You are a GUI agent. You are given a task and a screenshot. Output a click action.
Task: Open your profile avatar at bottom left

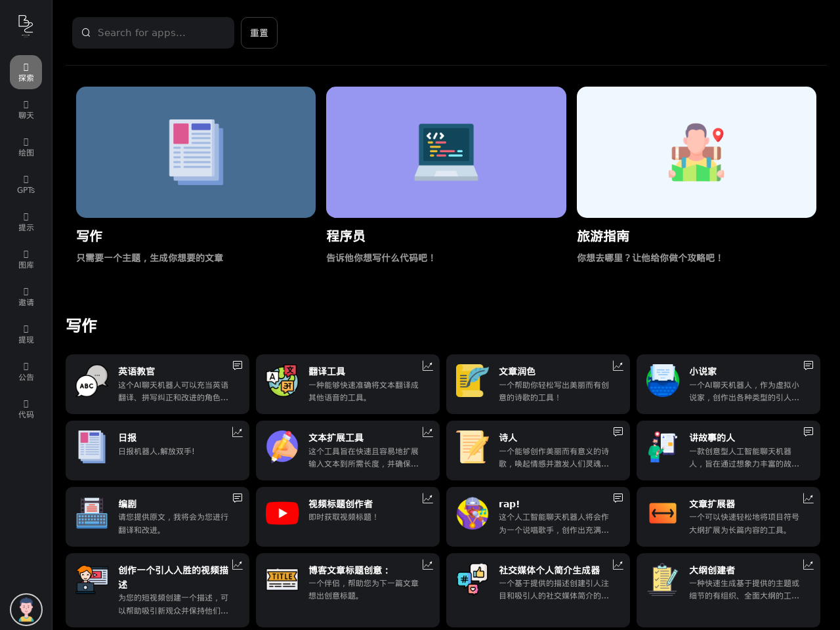(x=26, y=609)
